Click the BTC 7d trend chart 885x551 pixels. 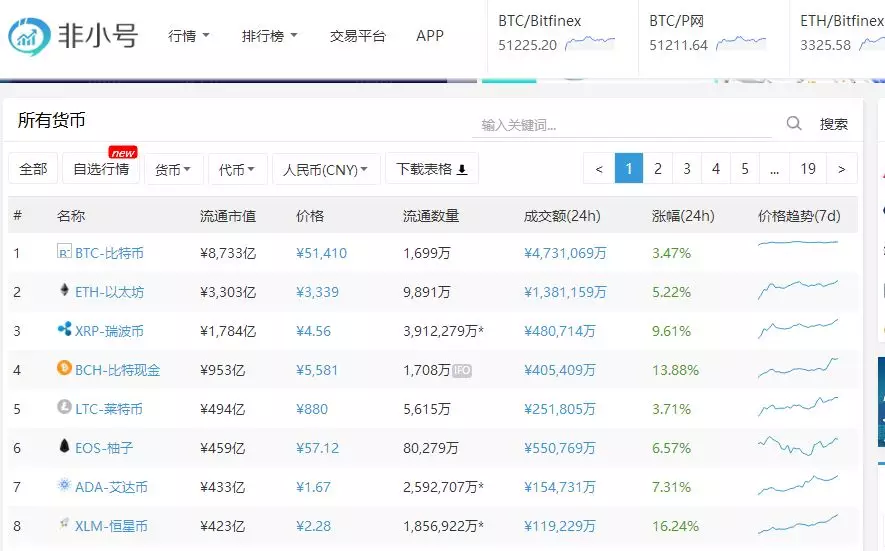(x=798, y=243)
